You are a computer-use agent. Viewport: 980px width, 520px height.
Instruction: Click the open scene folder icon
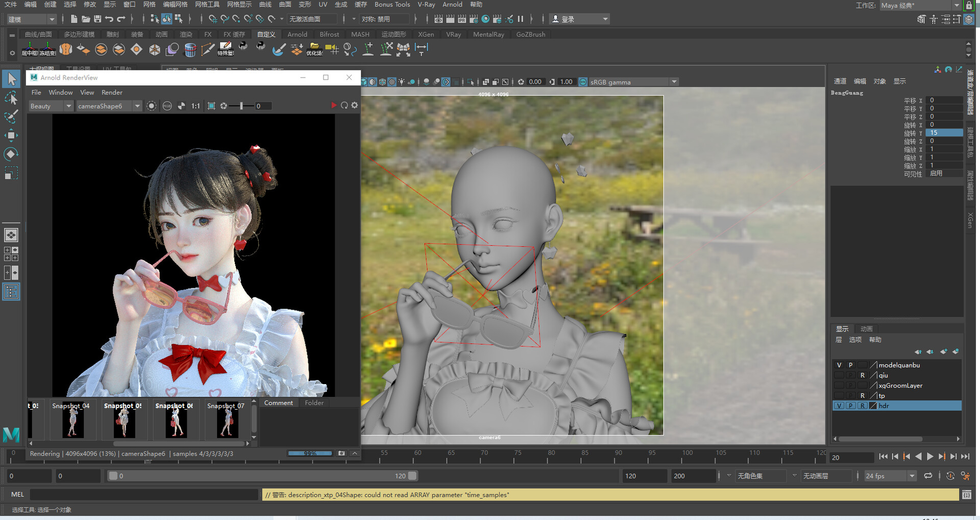point(86,19)
